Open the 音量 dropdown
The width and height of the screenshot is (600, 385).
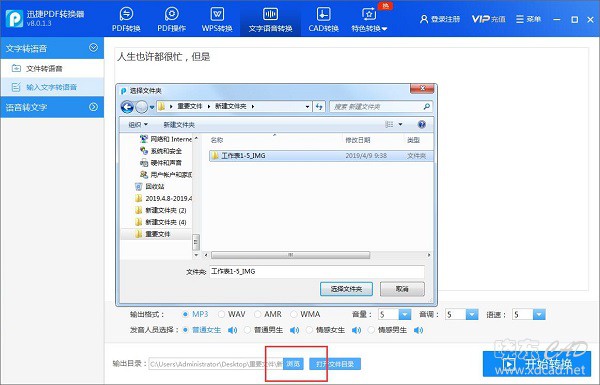click(x=405, y=315)
